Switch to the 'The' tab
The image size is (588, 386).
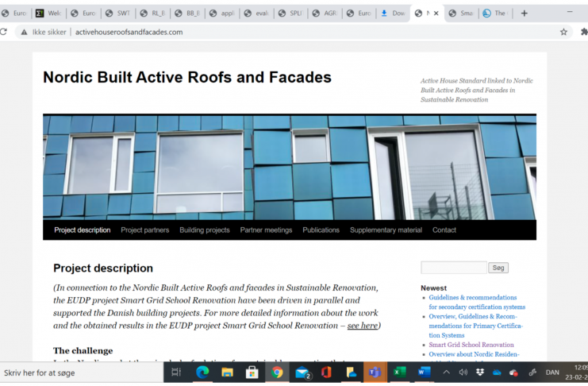pos(496,14)
